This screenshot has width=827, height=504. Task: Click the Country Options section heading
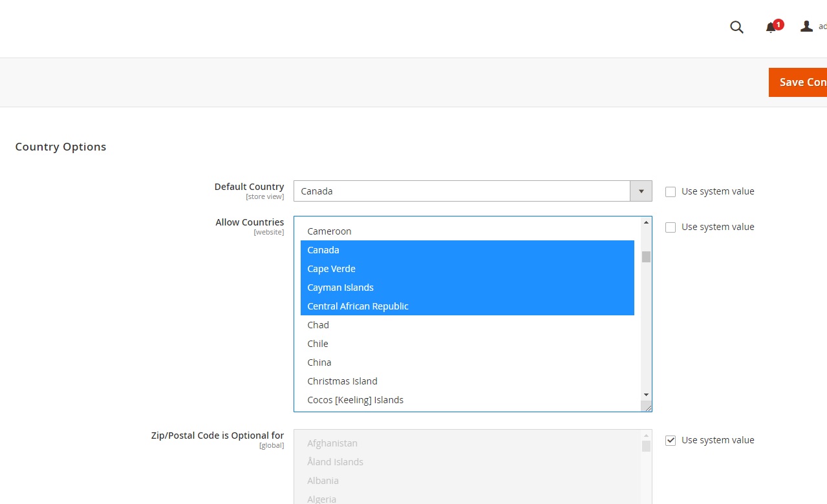click(60, 147)
